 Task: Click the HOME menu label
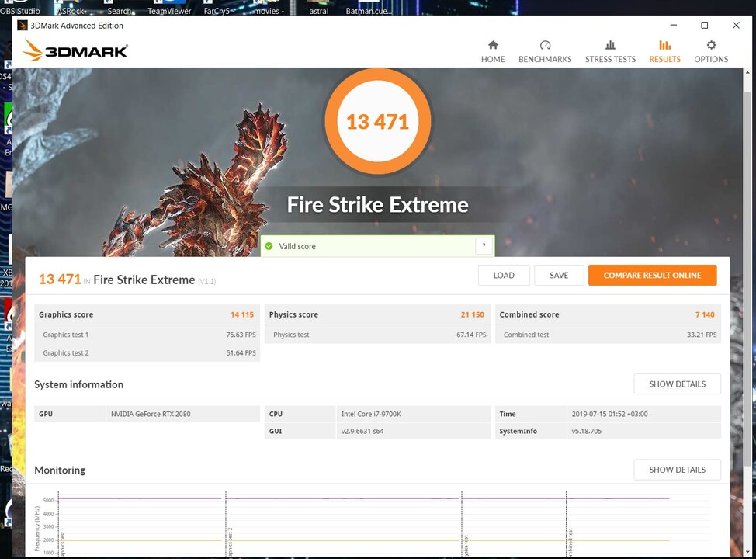click(x=493, y=59)
